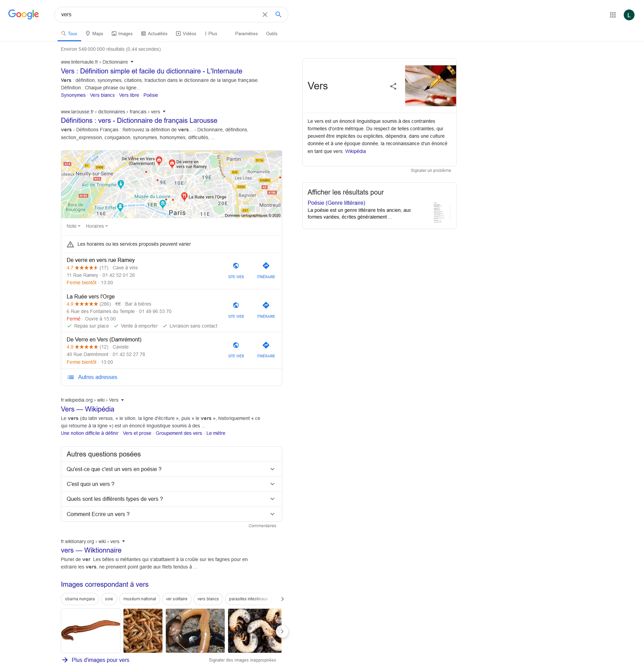Select the "ver solitaire" image filter chip

[x=176, y=599]
